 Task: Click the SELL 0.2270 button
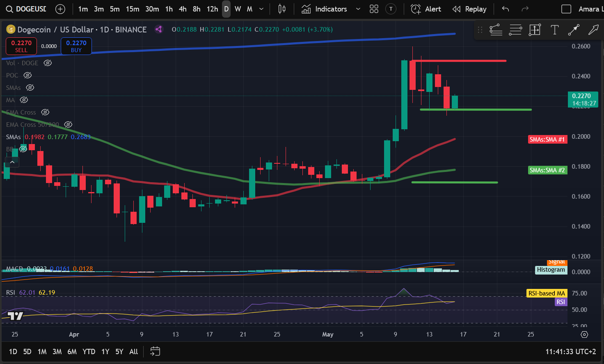[x=21, y=46]
